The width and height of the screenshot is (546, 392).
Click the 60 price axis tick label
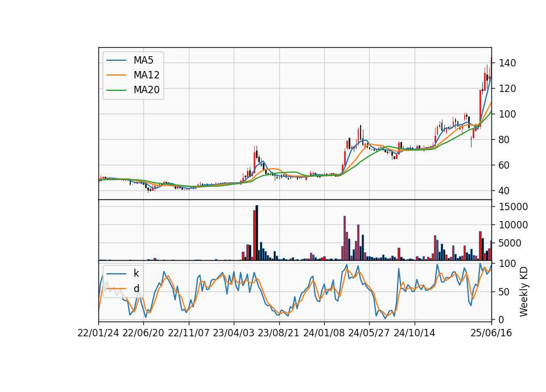[x=504, y=165]
